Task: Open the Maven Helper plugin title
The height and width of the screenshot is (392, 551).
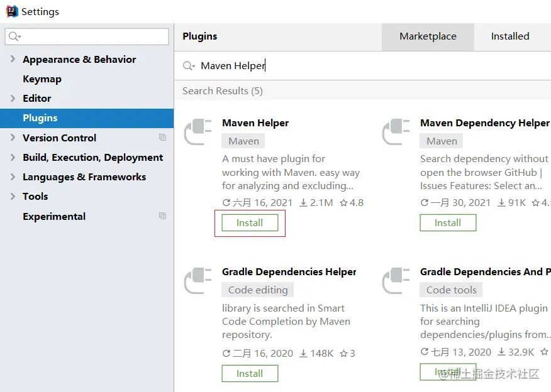Action: pos(255,123)
